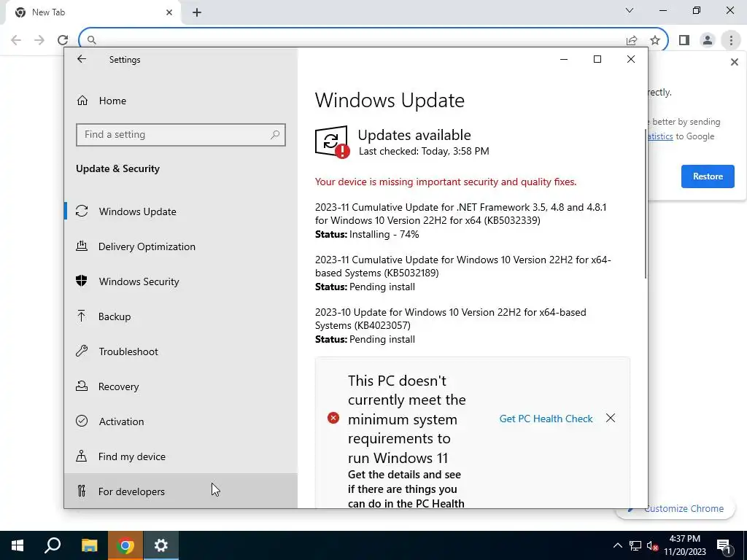Click KB5032339 .NET Framework update text
Screen dimensions: 747x560
click(461, 214)
